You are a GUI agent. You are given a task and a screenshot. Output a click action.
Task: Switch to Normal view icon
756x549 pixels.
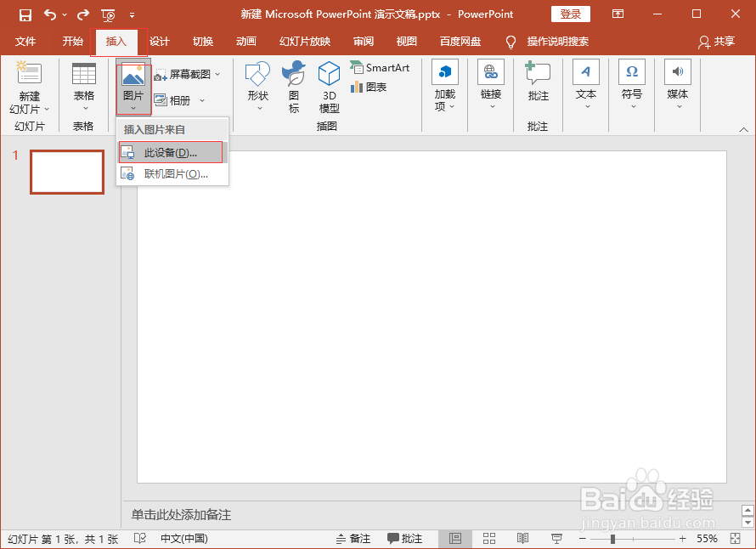click(455, 539)
